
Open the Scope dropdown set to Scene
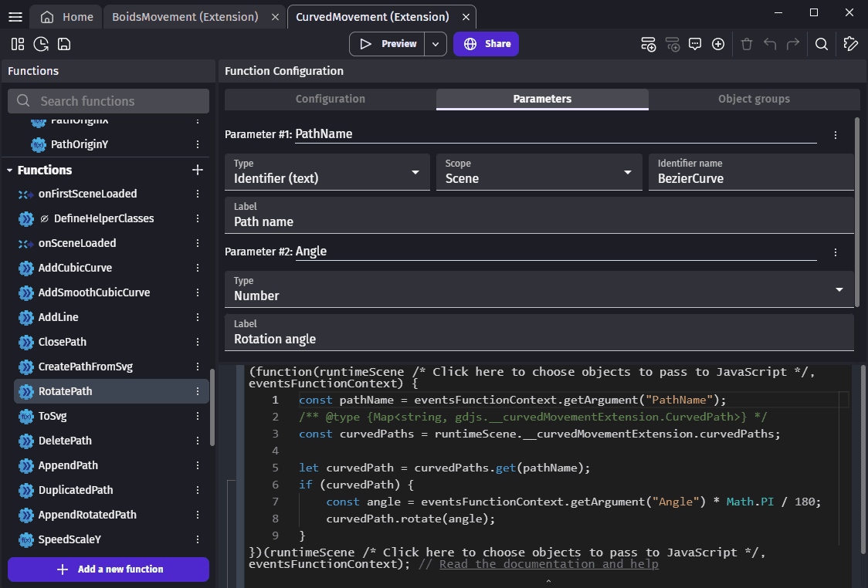click(539, 172)
